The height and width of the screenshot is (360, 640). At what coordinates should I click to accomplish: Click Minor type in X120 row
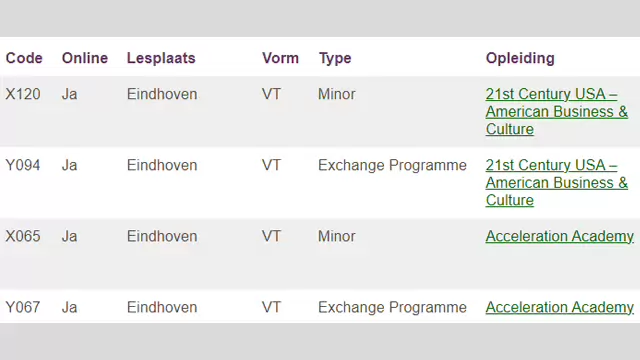point(337,94)
